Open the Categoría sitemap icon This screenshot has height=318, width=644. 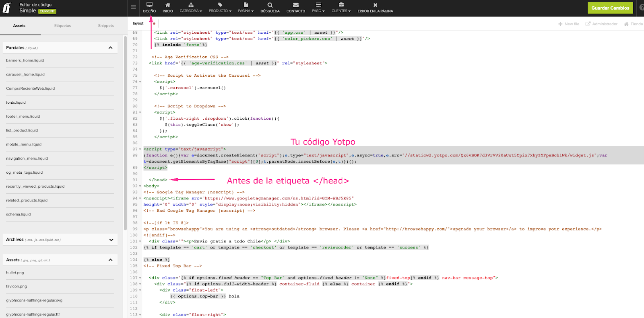(191, 5)
